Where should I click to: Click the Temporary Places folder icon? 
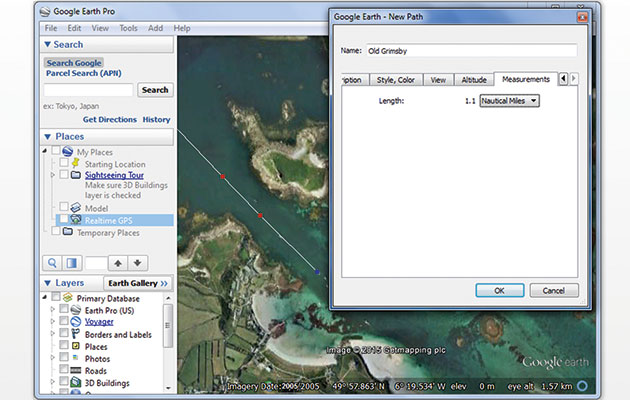coord(68,232)
